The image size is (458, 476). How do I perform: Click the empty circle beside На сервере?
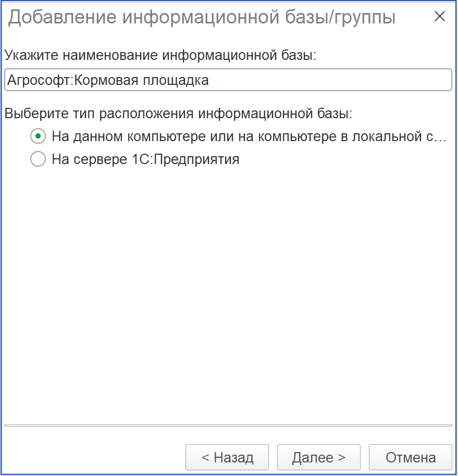click(38, 159)
